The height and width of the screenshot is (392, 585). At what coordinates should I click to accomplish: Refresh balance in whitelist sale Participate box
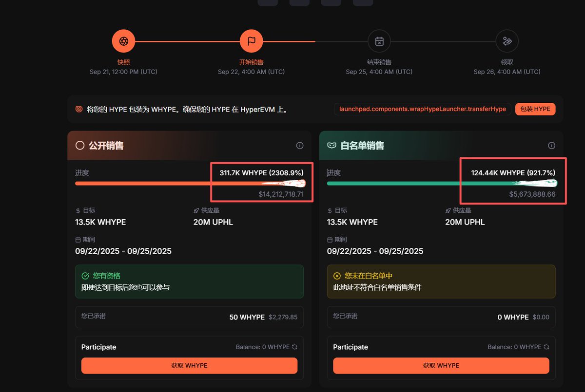(x=546, y=347)
